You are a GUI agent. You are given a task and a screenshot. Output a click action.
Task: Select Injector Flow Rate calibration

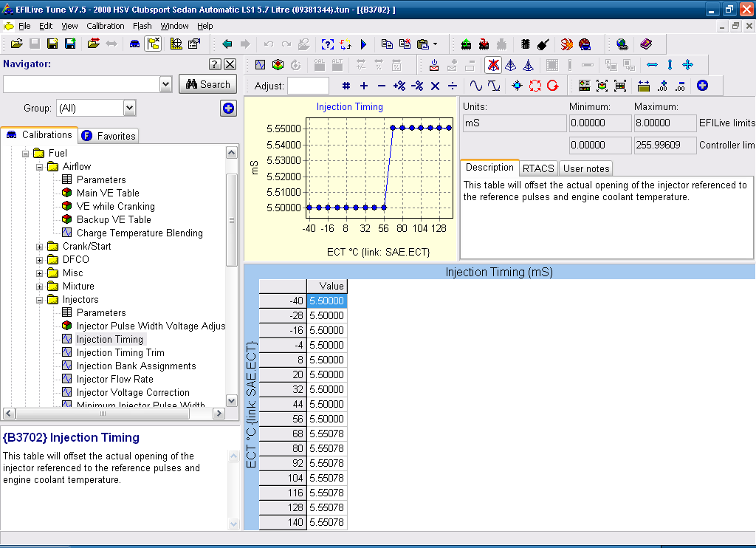[x=114, y=379]
